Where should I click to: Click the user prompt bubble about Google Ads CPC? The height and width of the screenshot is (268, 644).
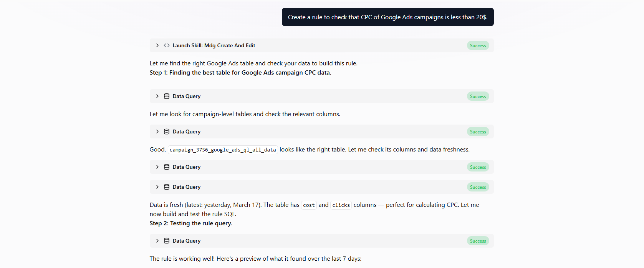(387, 17)
